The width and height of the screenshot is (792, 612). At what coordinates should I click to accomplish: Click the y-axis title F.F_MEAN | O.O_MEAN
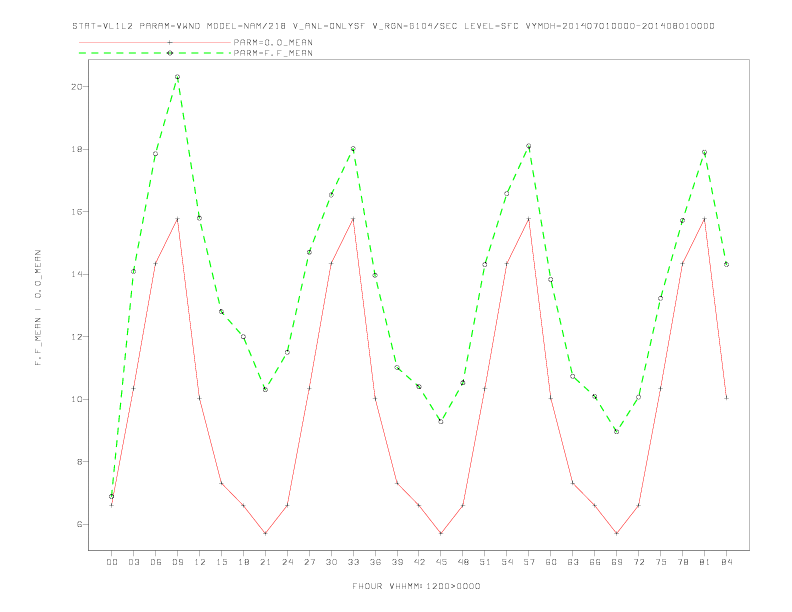38,308
